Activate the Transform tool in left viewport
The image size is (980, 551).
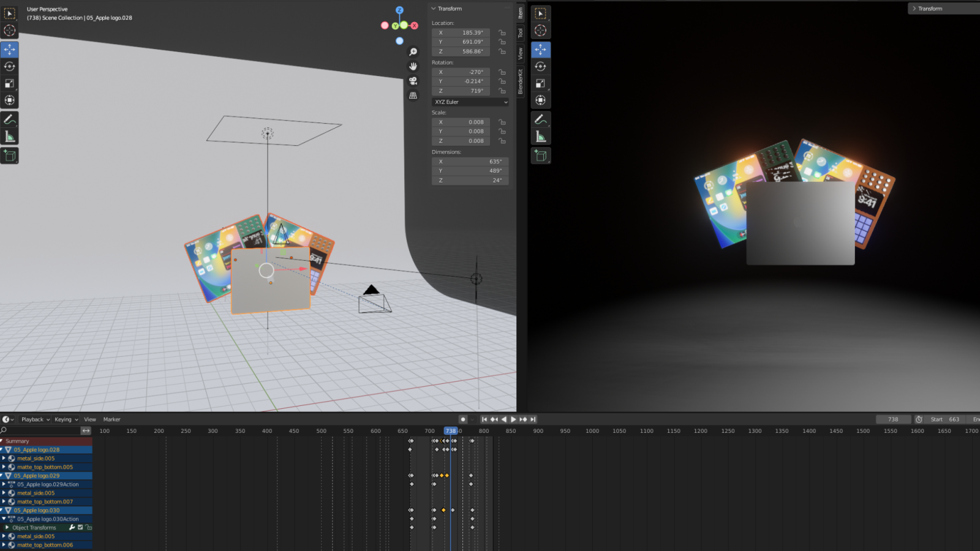[10, 100]
